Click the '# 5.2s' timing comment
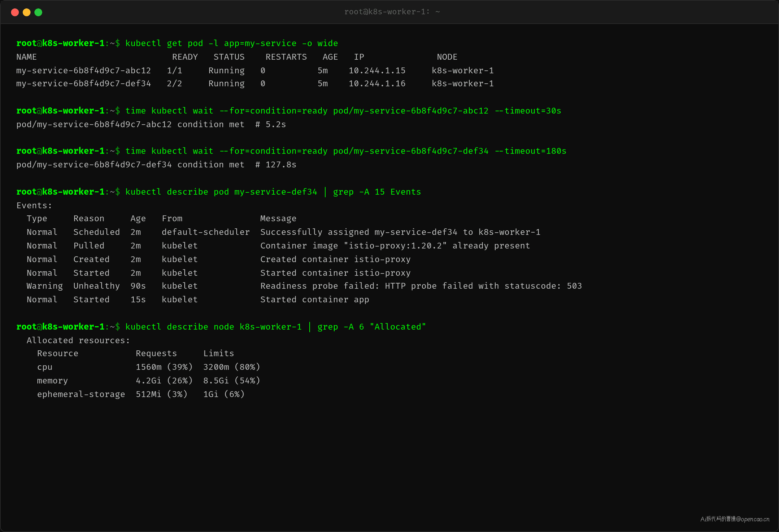 click(x=270, y=125)
